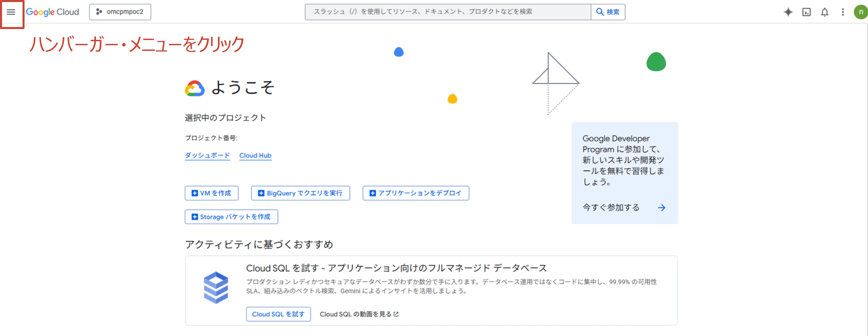Click the Google Cloud logo
Viewport: 868px width, 336px height.
coord(52,12)
